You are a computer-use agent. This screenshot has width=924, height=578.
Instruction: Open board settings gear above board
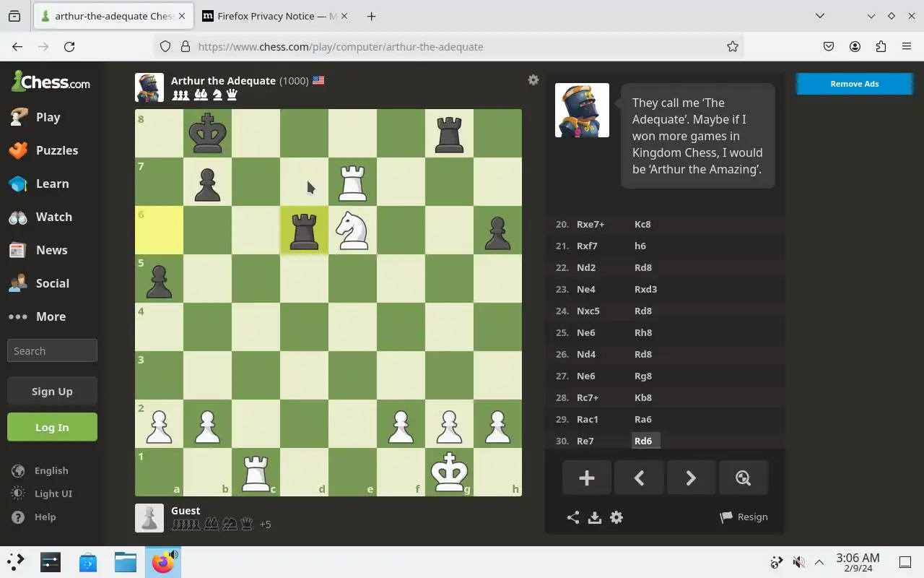(533, 80)
